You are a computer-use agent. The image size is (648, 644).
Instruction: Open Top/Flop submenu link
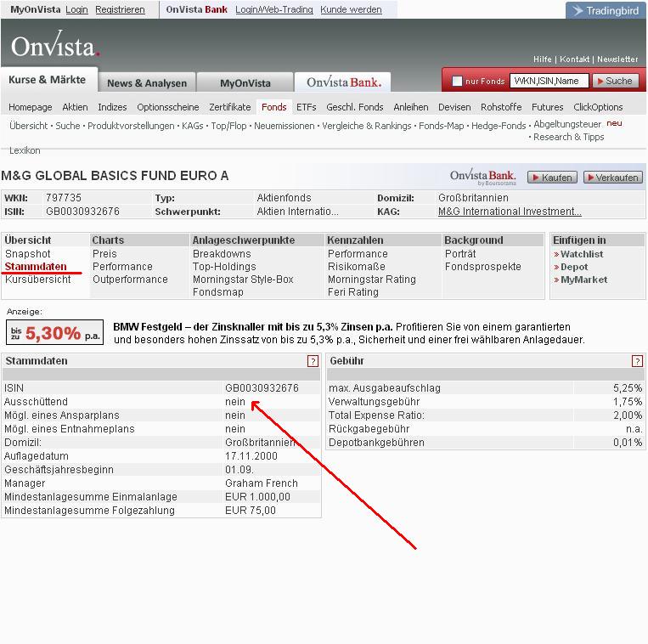click(228, 126)
